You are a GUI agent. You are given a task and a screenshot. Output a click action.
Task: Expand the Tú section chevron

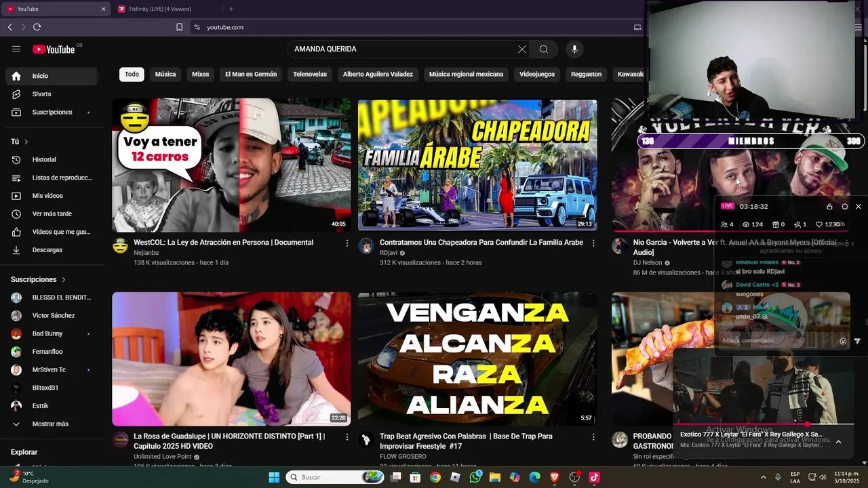pyautogui.click(x=26, y=142)
